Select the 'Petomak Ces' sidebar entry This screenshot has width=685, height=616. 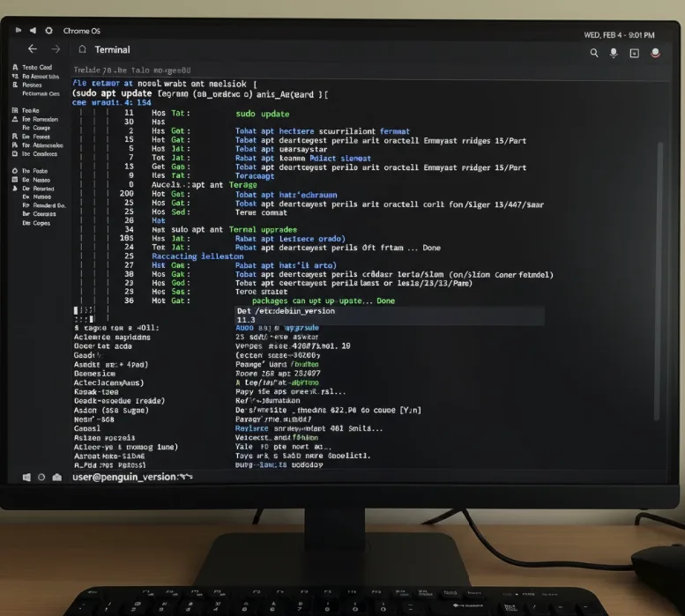(x=40, y=93)
